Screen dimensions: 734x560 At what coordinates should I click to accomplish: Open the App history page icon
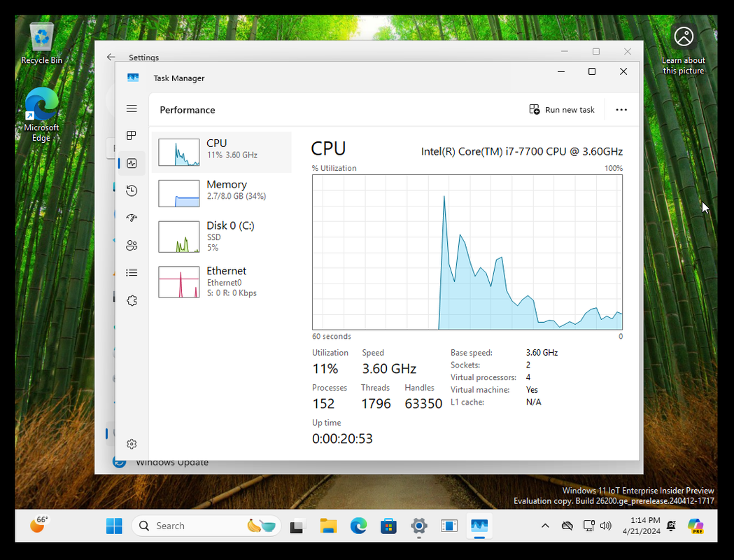(132, 190)
